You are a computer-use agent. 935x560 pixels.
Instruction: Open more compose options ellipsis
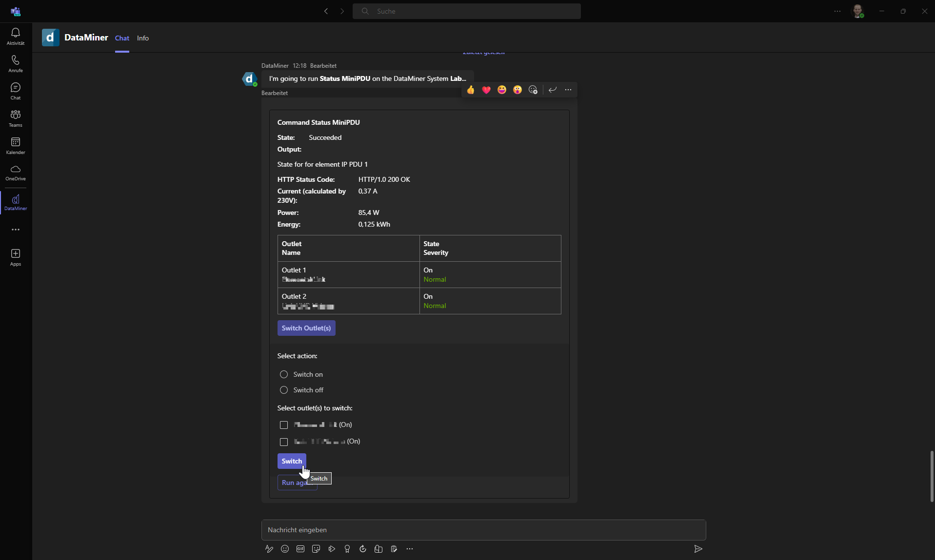pos(410,549)
